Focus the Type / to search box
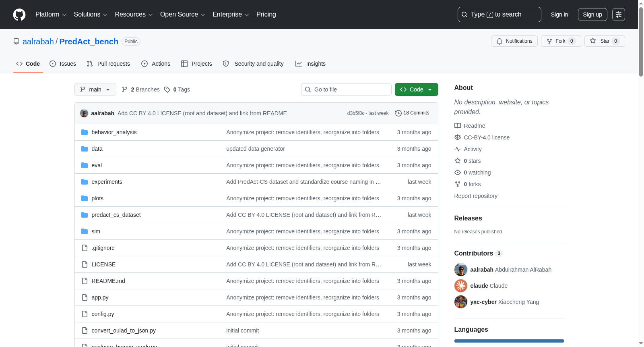This screenshot has height=347, width=644. (500, 15)
